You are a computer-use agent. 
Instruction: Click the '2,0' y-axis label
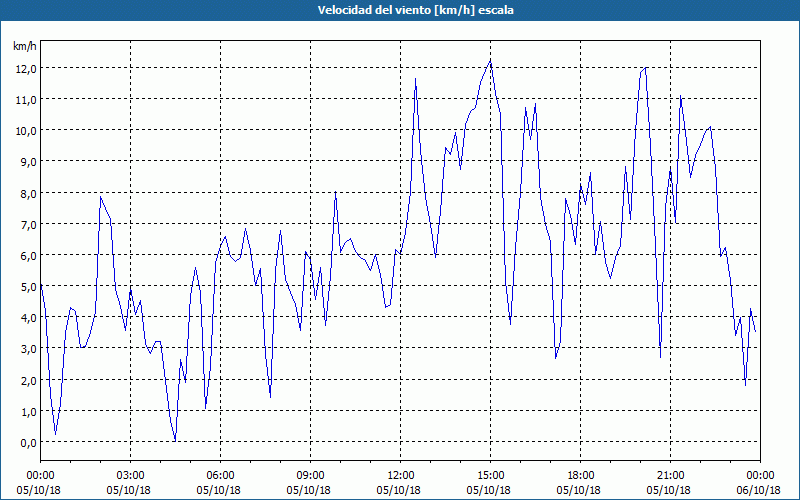pos(30,381)
